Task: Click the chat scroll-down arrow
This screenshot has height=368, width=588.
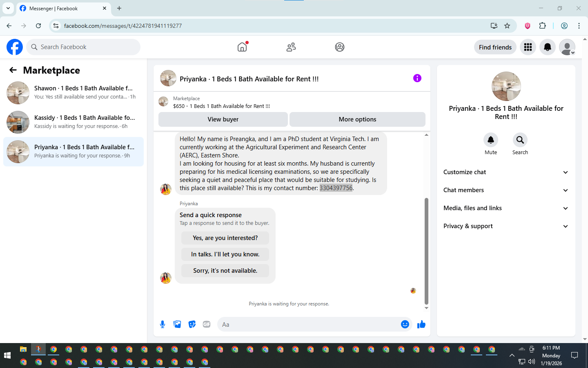Action: point(426,308)
